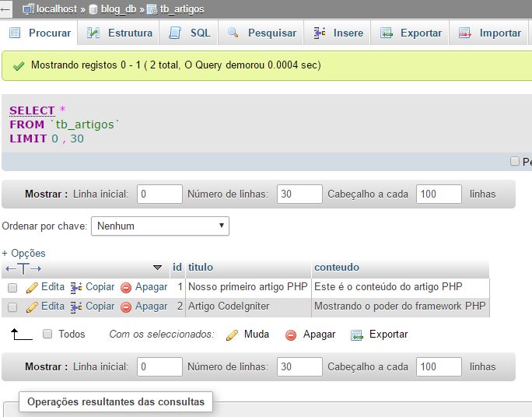Image resolution: width=532 pixels, height=417 pixels.
Task: Click bottom Número de linhas input field
Action: tap(299, 366)
